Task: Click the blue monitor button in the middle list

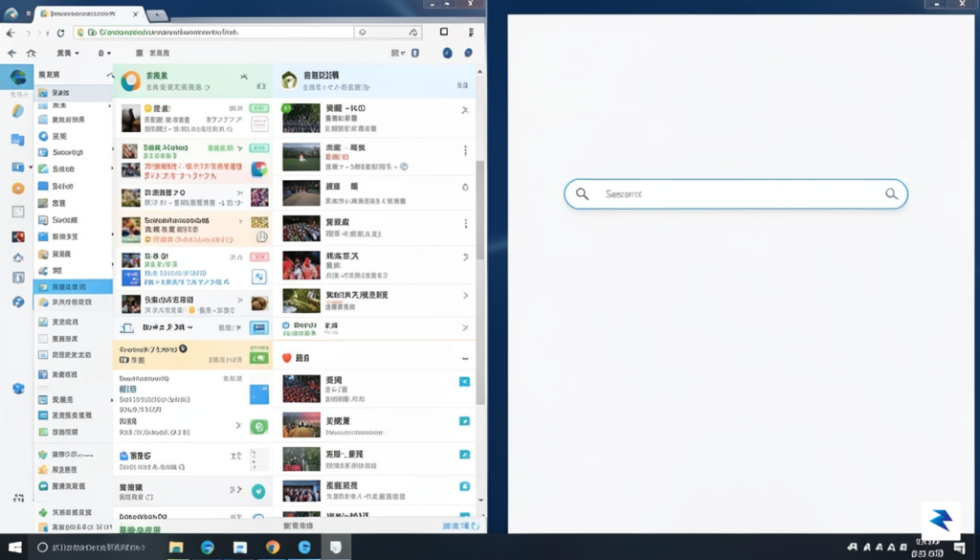Action: click(259, 327)
